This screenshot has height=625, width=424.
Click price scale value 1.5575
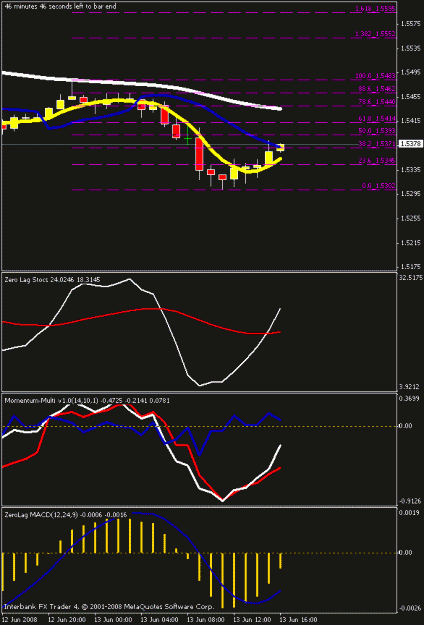point(409,24)
